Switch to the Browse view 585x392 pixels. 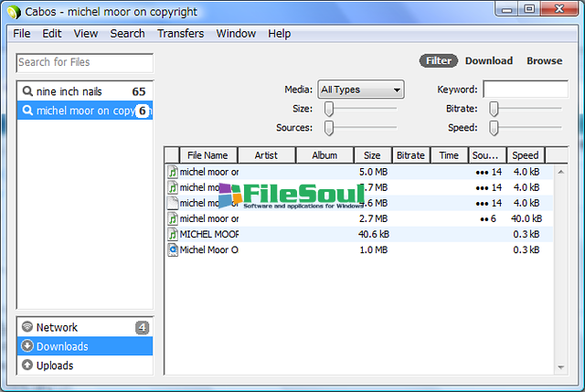(x=544, y=61)
